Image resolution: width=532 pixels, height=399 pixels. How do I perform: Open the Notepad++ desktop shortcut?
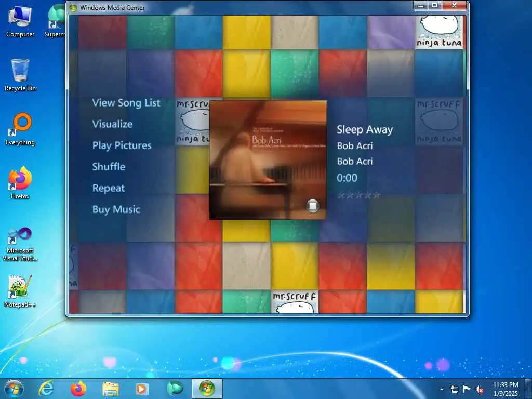[x=20, y=291]
